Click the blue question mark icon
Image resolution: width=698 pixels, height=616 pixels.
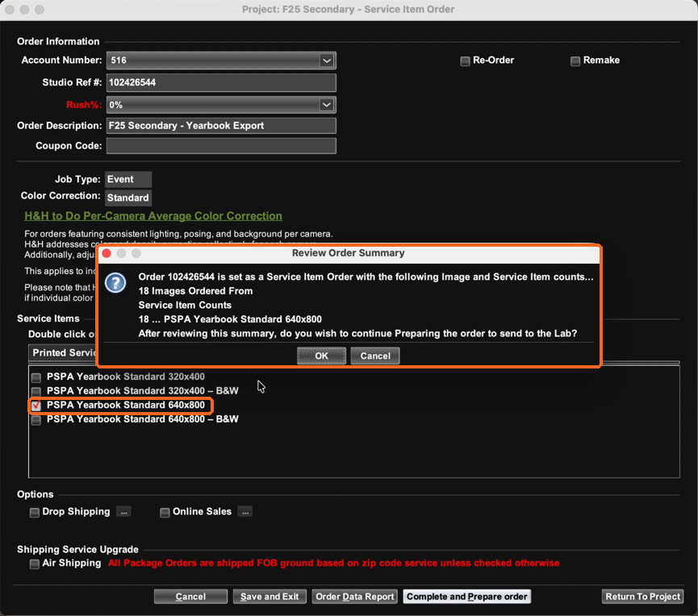(115, 283)
